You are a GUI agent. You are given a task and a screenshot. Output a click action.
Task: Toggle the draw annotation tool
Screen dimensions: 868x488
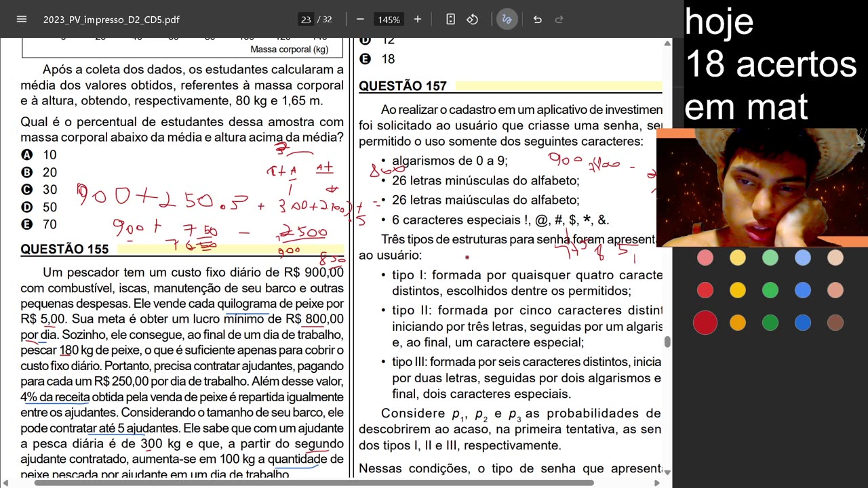click(x=506, y=19)
